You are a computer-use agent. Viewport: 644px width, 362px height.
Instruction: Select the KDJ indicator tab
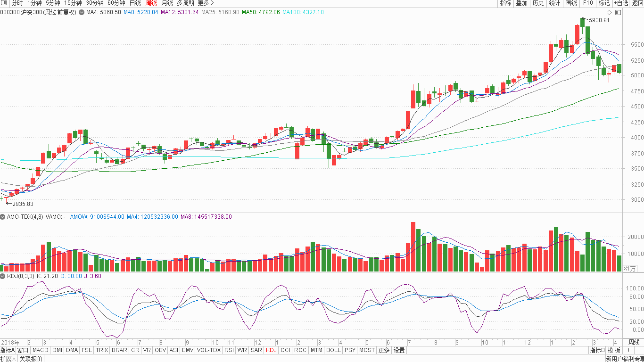[x=271, y=350]
